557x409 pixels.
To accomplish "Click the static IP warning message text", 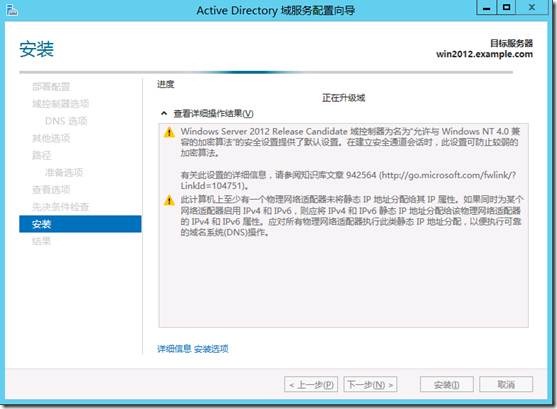I will 352,216.
